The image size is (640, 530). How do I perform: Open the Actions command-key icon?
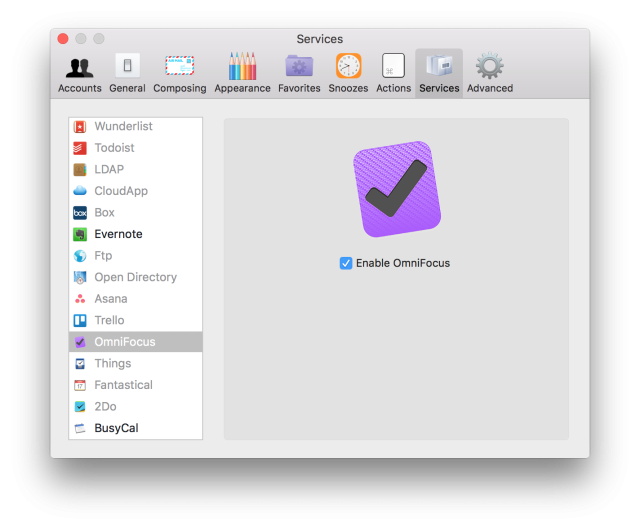[x=393, y=66]
